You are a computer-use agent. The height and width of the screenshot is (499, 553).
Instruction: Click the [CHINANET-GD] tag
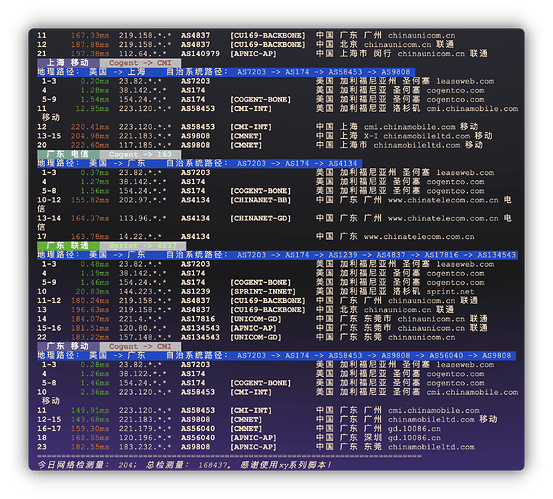261,218
